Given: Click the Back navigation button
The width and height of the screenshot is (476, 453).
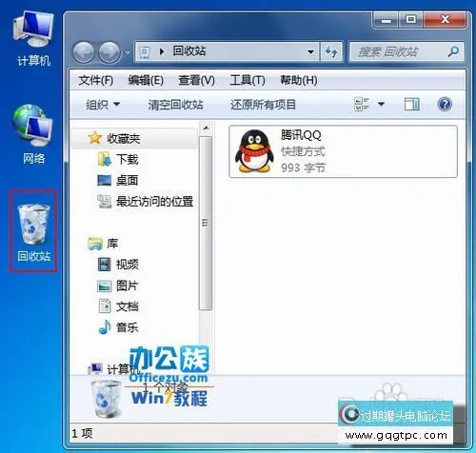Looking at the screenshot, I should 84,52.
